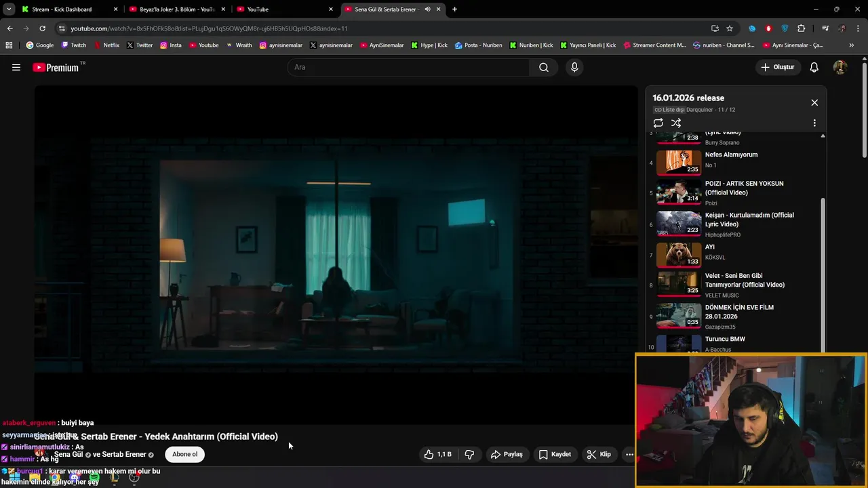Reload the current page
The height and width of the screenshot is (488, 868).
42,28
